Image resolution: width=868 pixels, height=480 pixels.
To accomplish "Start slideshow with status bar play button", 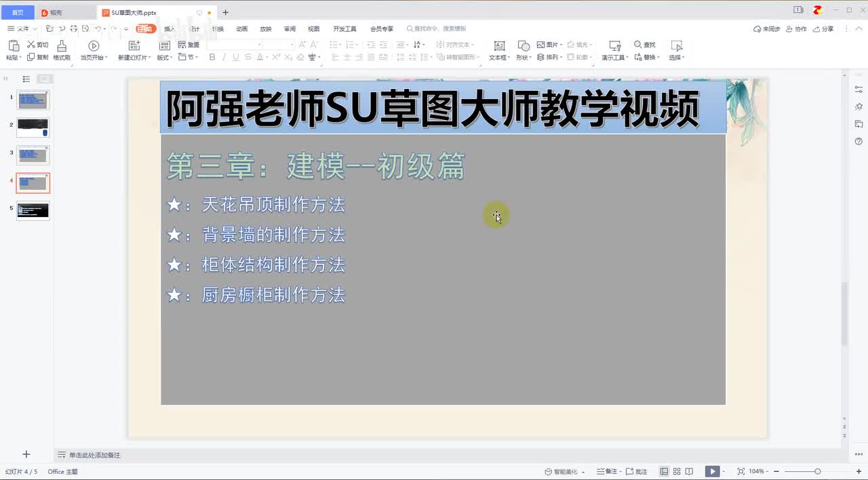I will click(x=711, y=471).
